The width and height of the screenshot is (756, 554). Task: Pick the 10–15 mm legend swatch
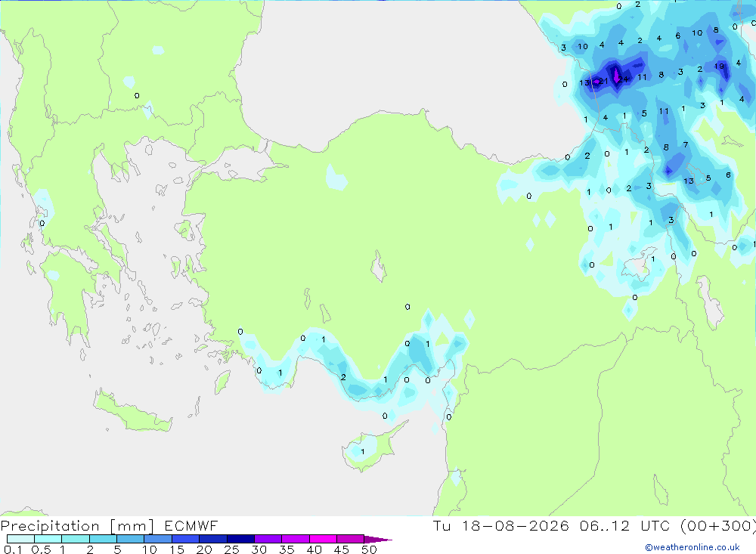158,539
